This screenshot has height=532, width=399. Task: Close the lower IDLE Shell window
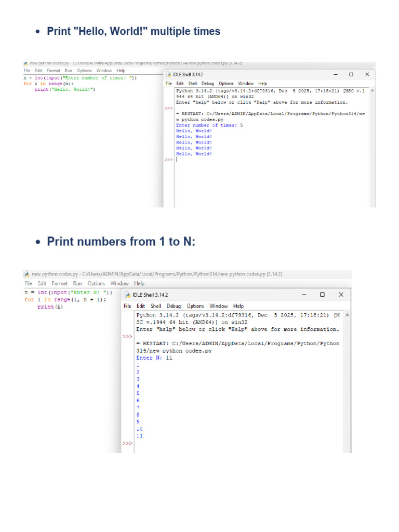(x=341, y=295)
